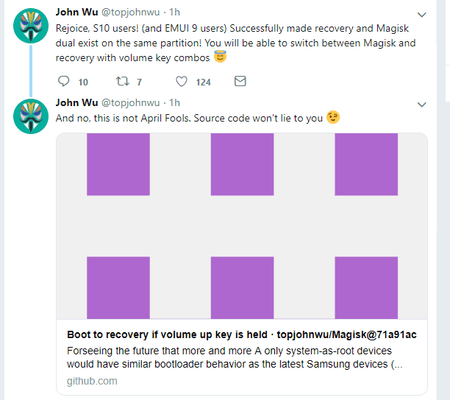The height and width of the screenshot is (400, 450).
Task: Click top-middle purple square in preview
Action: click(x=242, y=164)
